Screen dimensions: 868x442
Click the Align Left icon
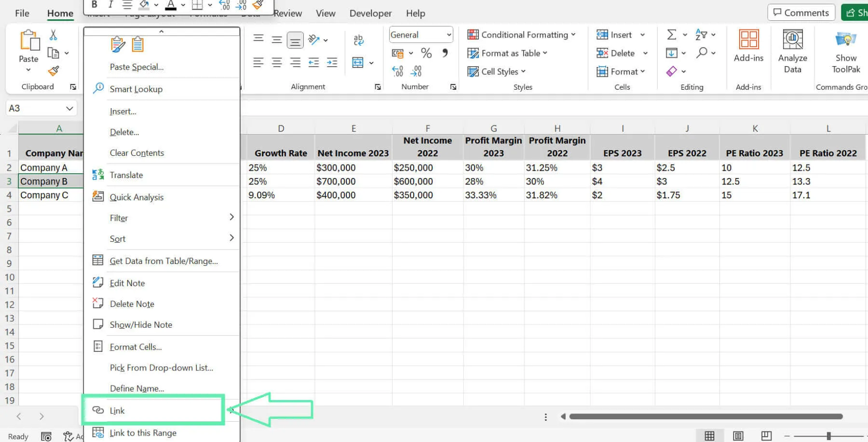click(x=258, y=62)
